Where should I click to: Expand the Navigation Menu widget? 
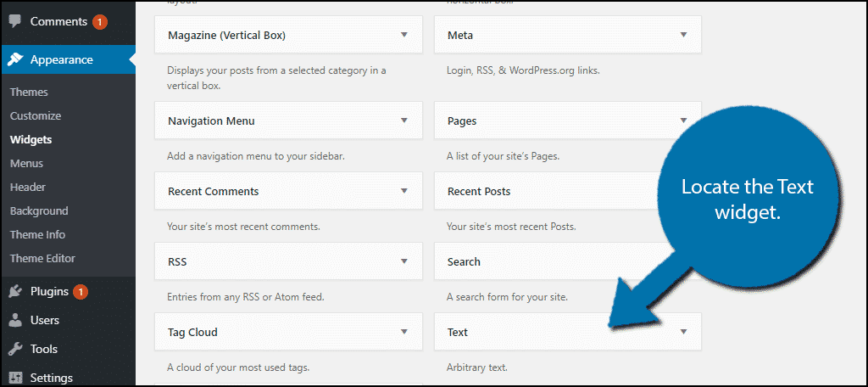[404, 121]
